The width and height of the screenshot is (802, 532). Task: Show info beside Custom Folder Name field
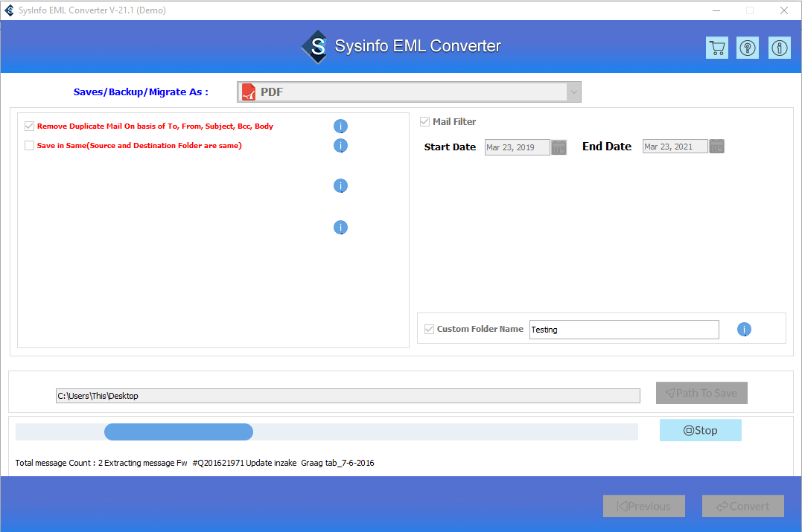click(744, 330)
